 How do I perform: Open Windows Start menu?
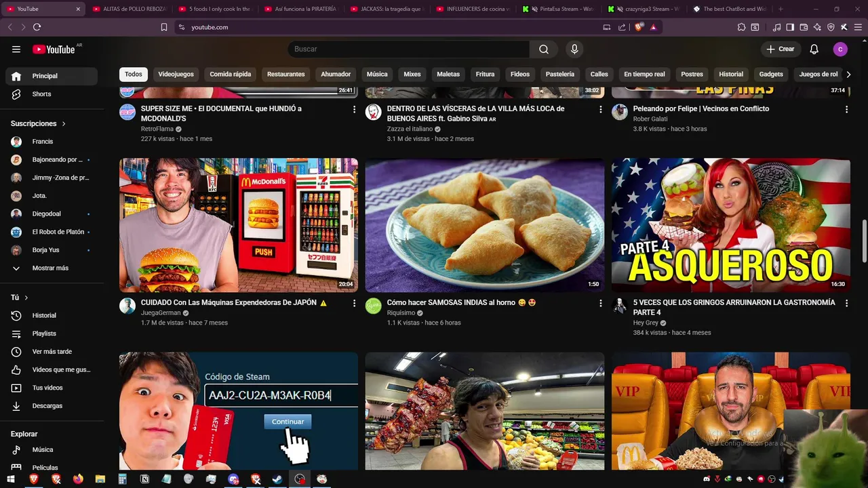[12, 479]
